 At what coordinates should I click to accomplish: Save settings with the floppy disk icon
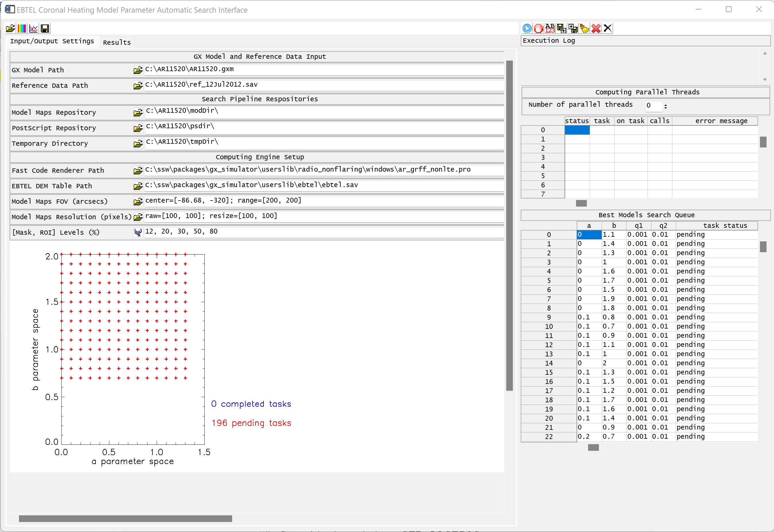(45, 28)
